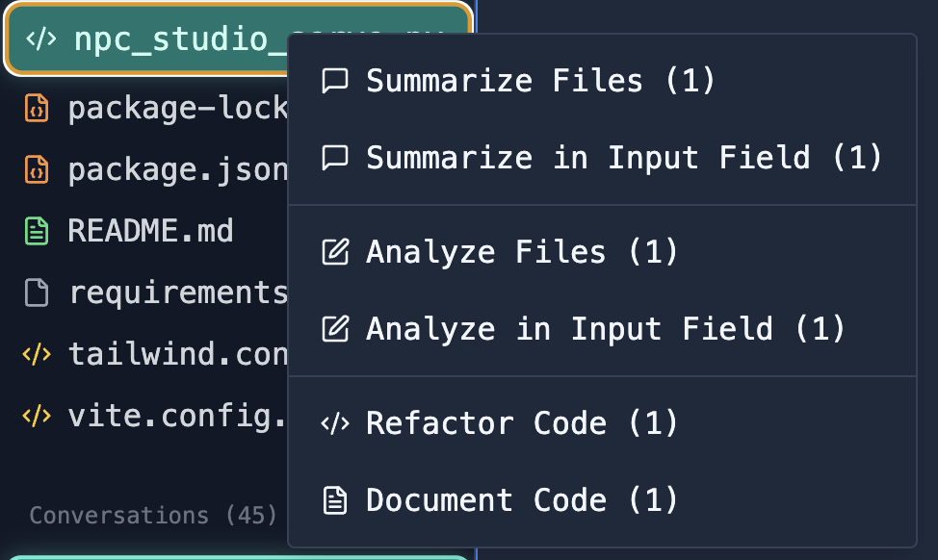Click the file icon beside requirements

pyautogui.click(x=36, y=292)
